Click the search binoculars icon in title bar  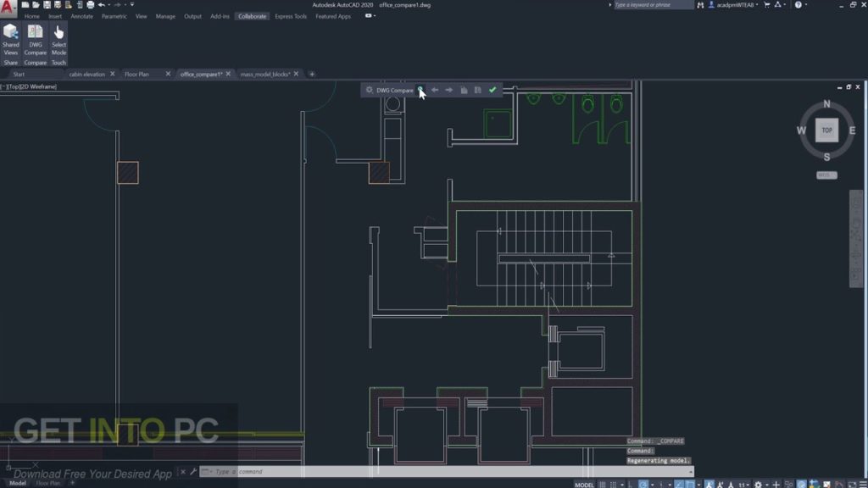pyautogui.click(x=700, y=5)
